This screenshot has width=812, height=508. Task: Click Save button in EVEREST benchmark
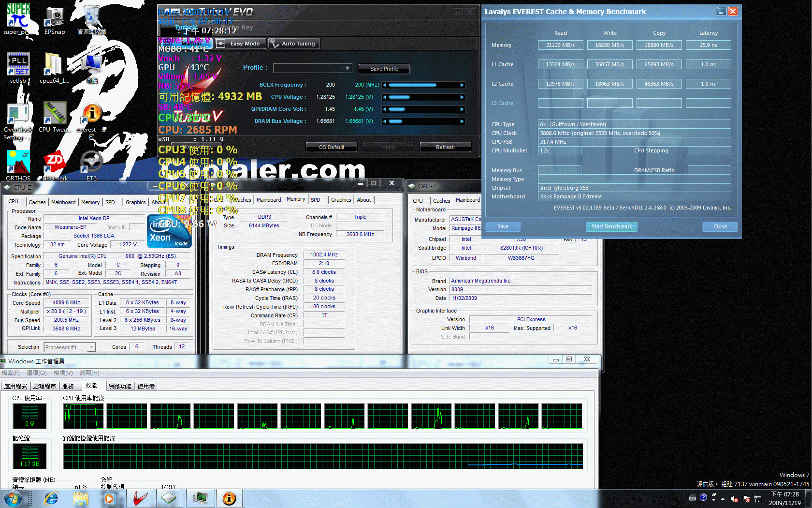click(x=503, y=226)
